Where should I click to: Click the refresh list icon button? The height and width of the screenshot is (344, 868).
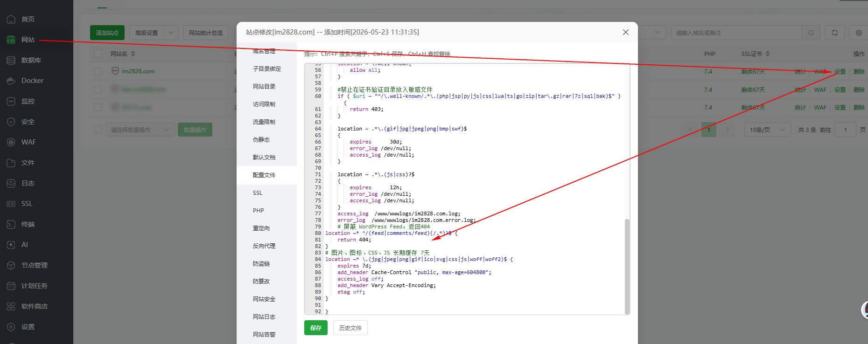[835, 33]
